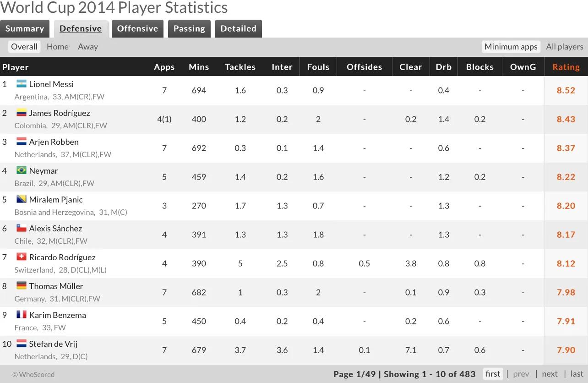Click the Argentina flag beside Lionel Messi
The image size is (588, 383).
coord(21,84)
